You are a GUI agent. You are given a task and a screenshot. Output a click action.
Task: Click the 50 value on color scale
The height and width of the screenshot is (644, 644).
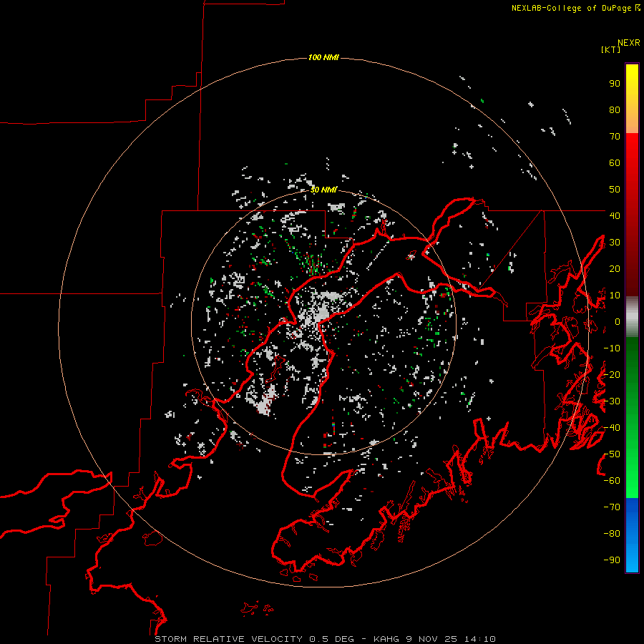[615, 190]
